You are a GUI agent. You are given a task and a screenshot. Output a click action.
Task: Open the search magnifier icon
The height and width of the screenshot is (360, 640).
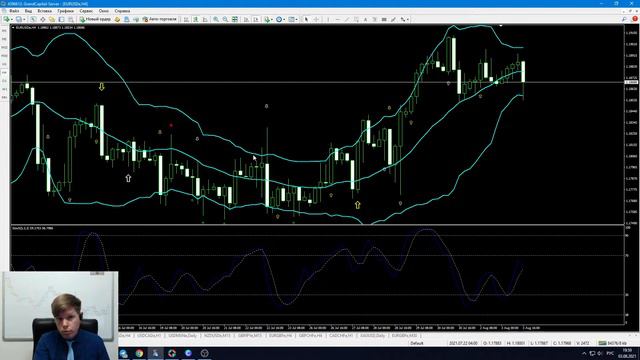pos(624,19)
